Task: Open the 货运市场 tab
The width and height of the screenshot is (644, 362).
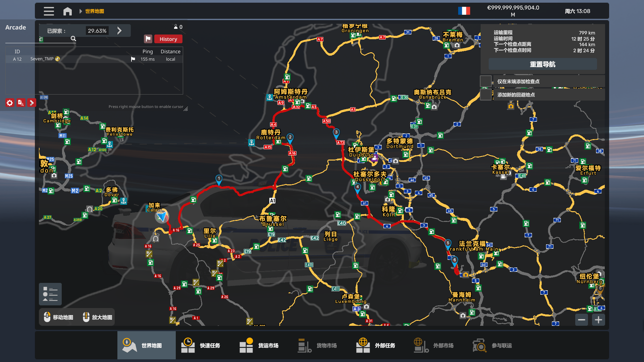Action: 263,345
